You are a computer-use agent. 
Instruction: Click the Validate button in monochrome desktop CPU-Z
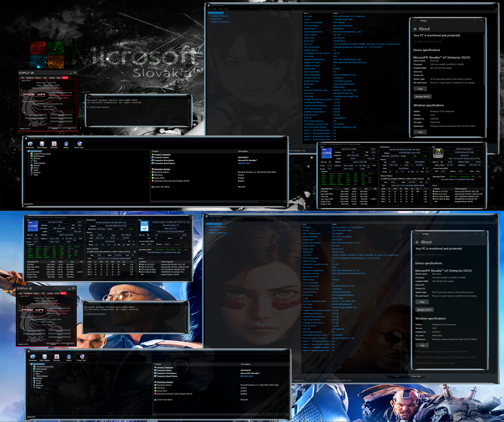tap(55, 129)
